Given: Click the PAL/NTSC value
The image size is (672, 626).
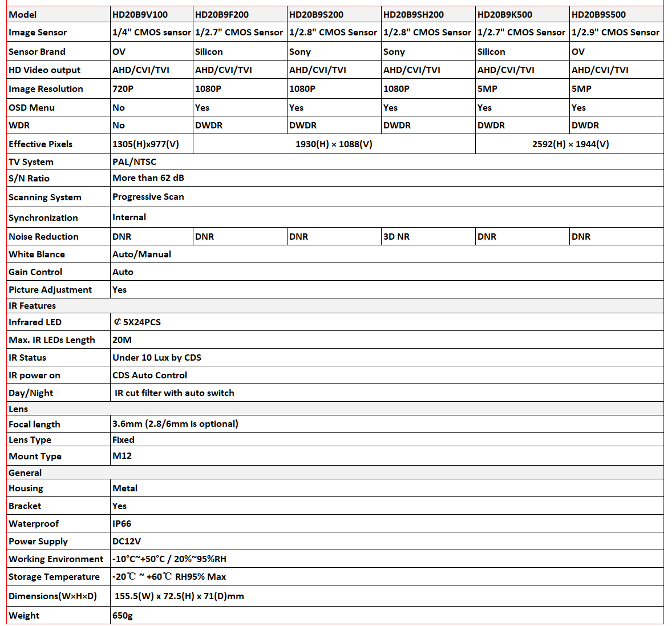Looking at the screenshot, I should click(134, 162).
